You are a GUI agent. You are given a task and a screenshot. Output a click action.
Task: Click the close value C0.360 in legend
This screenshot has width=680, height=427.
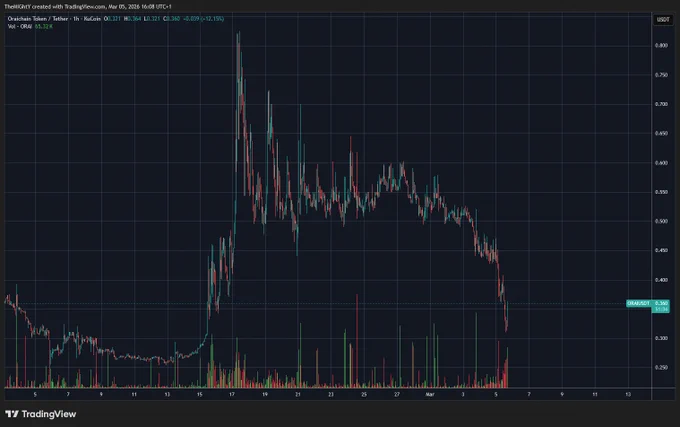point(171,19)
